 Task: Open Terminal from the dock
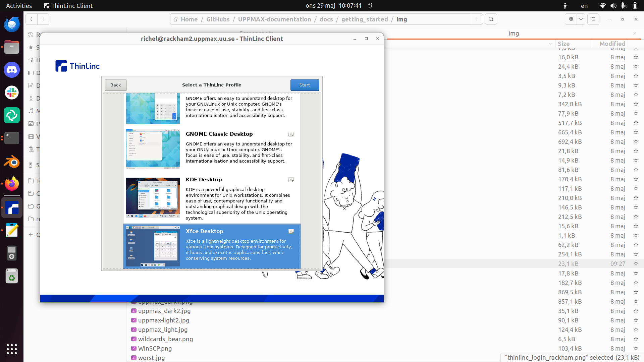pyautogui.click(x=12, y=138)
